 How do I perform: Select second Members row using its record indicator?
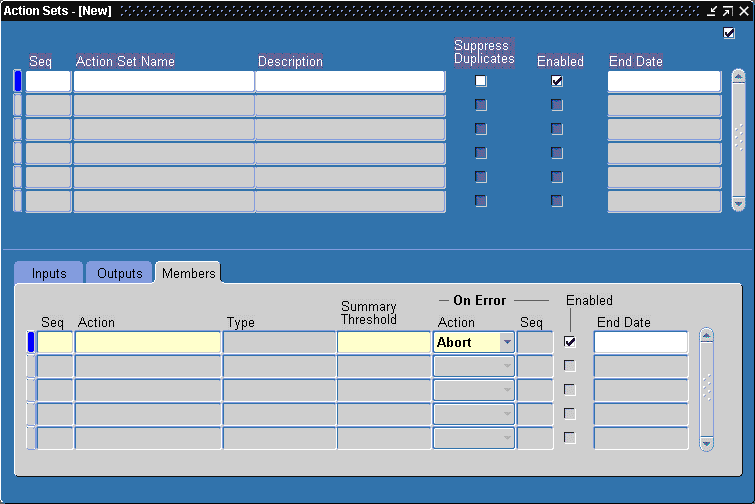31,366
